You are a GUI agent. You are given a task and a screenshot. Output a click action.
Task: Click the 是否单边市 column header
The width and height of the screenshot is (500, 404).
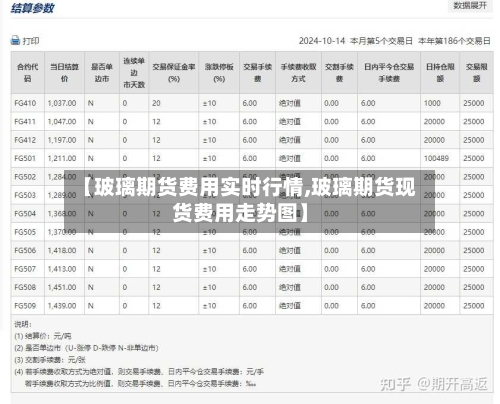click(102, 73)
